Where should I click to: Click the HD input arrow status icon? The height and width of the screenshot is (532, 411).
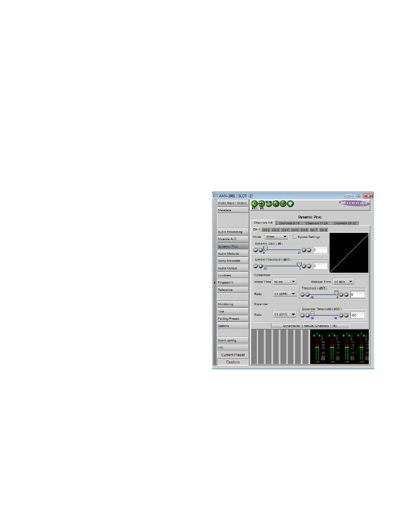(x=262, y=204)
